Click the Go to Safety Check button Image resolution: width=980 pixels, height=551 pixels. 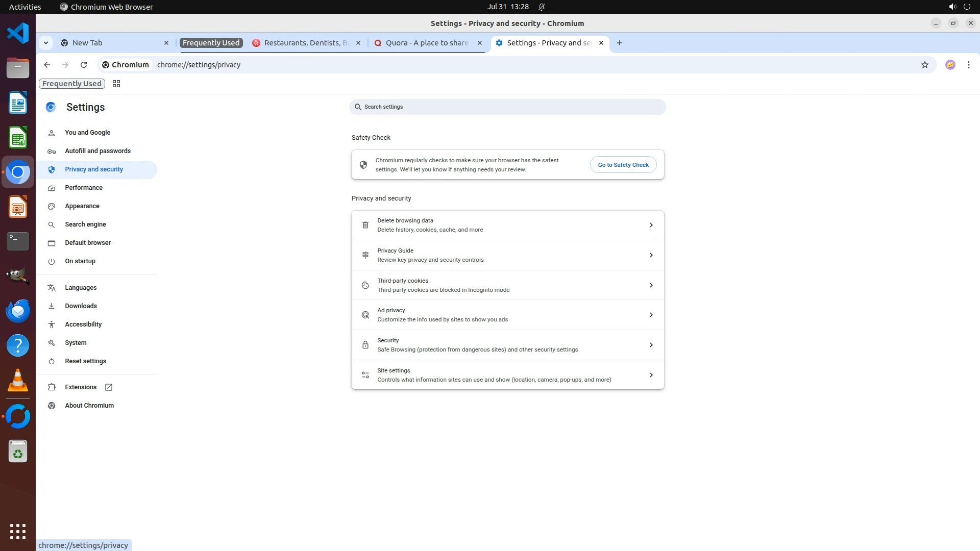pyautogui.click(x=623, y=165)
